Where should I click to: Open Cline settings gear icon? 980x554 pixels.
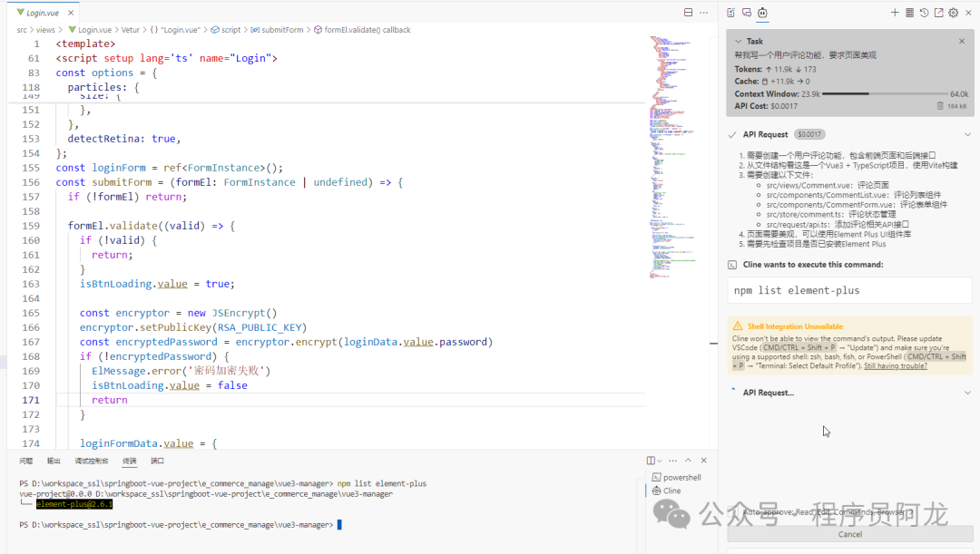point(953,13)
